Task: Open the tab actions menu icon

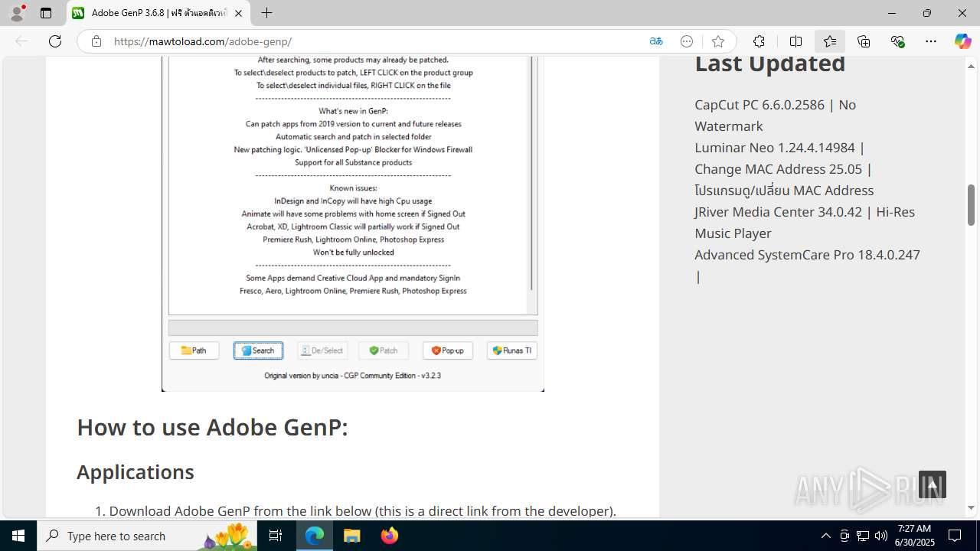Action: (x=46, y=13)
